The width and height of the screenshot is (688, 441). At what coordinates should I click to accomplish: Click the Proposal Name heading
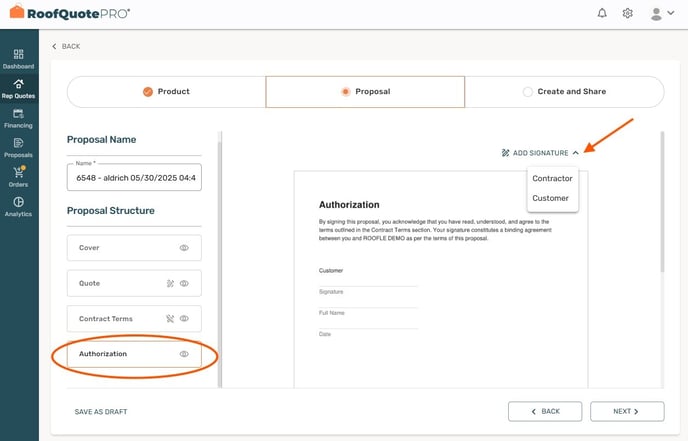[x=101, y=140]
